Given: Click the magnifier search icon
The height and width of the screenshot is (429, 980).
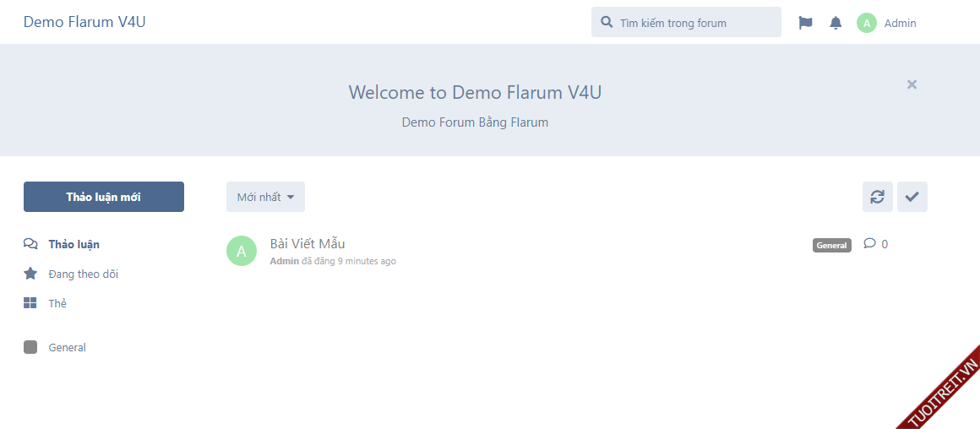Looking at the screenshot, I should [606, 23].
